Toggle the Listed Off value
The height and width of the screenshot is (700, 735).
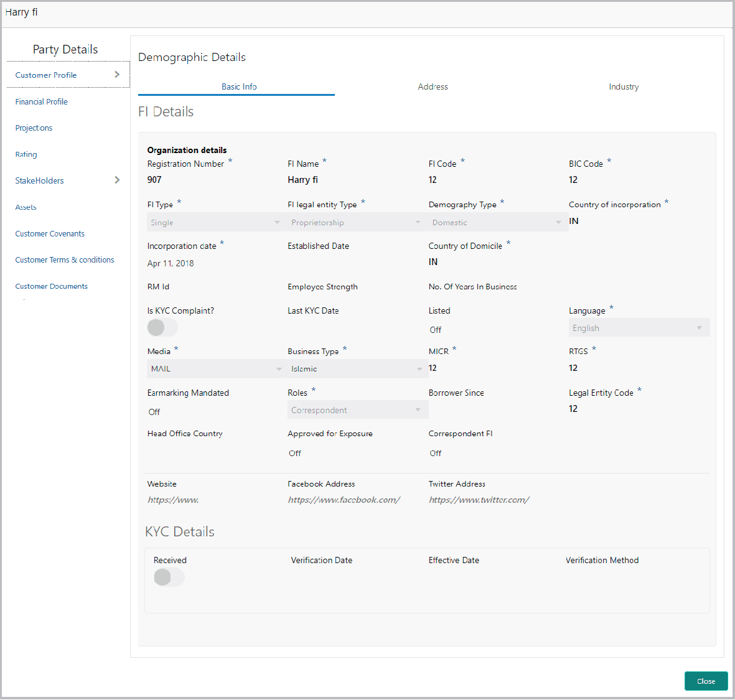[x=436, y=330]
